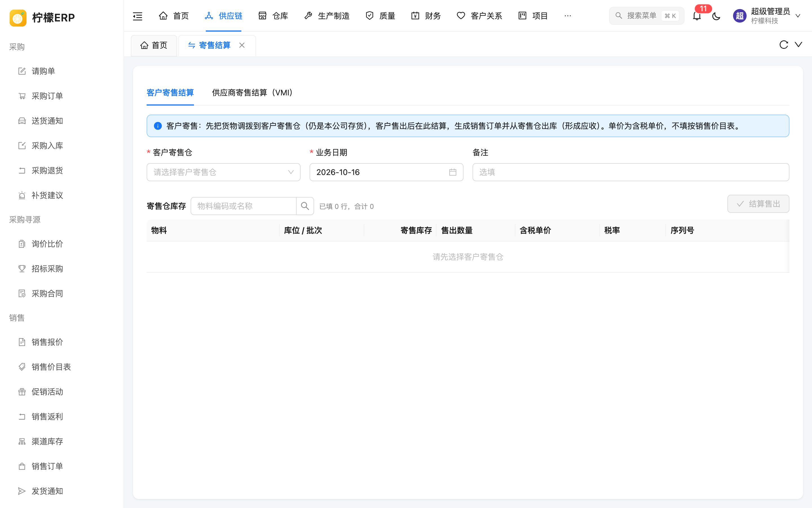Go to the 首页 page tab
812x508 pixels.
pos(154,45)
